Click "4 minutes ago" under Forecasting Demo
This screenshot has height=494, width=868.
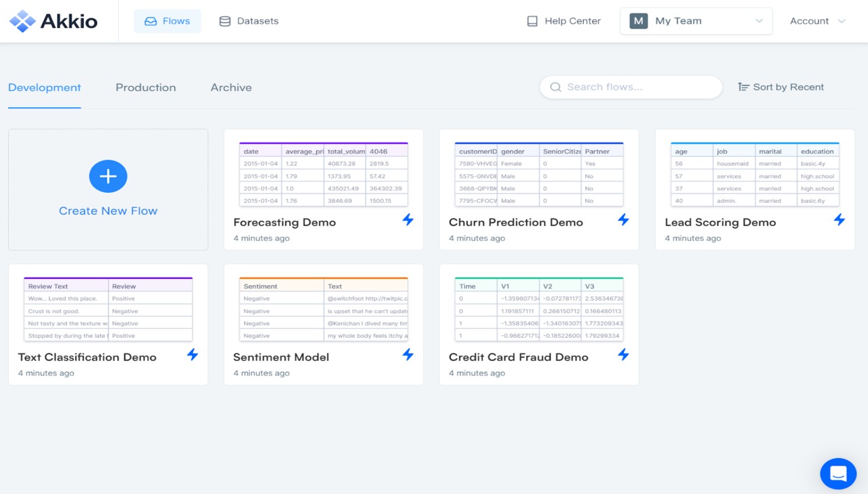coord(262,238)
